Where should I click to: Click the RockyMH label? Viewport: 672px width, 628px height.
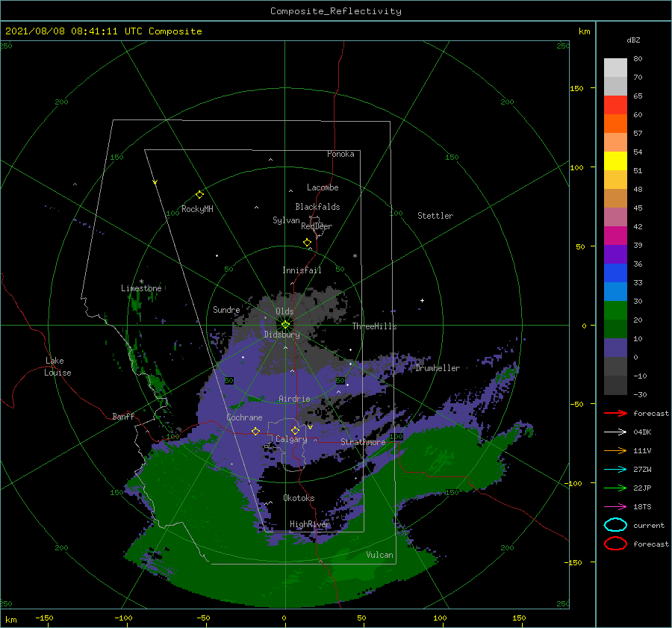(197, 209)
